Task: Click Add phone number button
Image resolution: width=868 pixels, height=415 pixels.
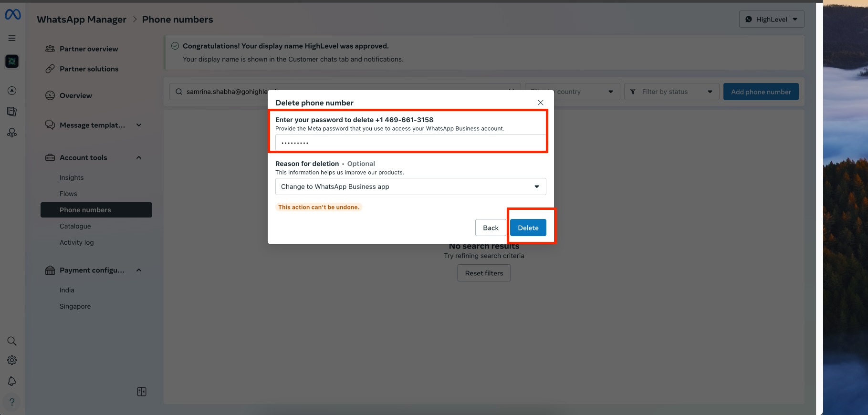Action: pos(761,92)
